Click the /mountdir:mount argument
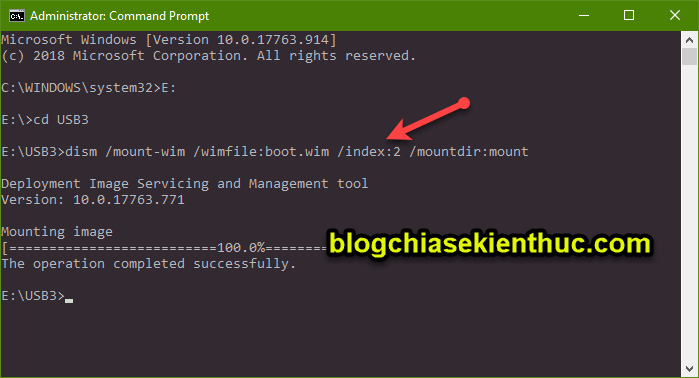 coord(469,152)
